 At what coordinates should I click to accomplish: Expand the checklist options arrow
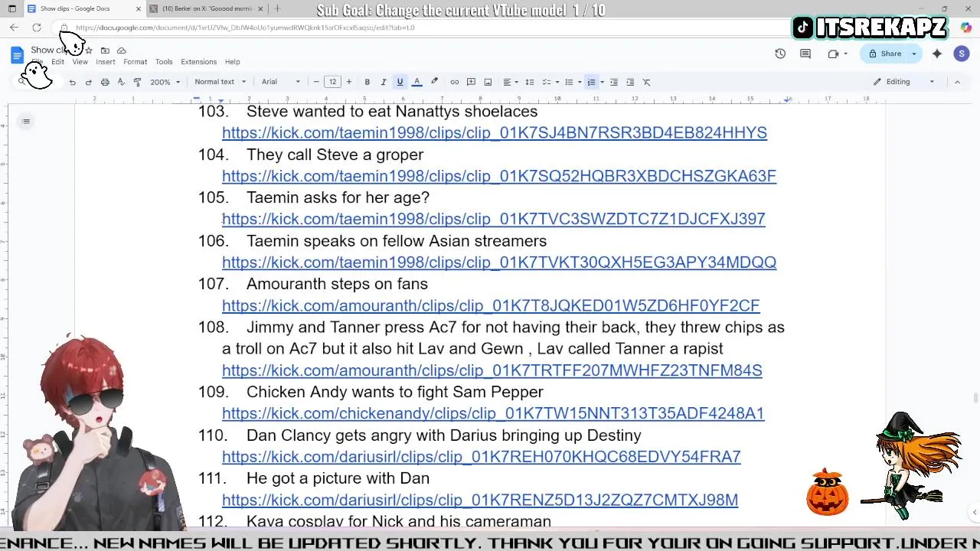pyautogui.click(x=557, y=82)
